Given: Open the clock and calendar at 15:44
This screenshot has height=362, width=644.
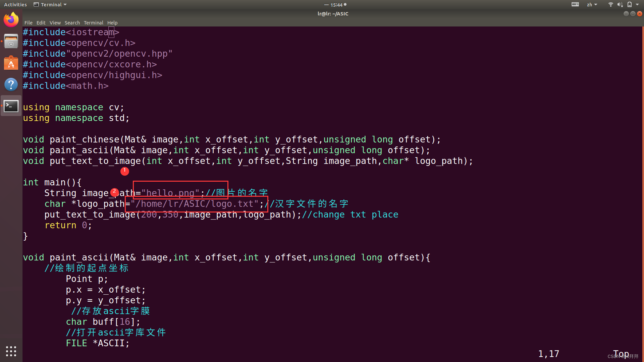Looking at the screenshot, I should [336, 5].
